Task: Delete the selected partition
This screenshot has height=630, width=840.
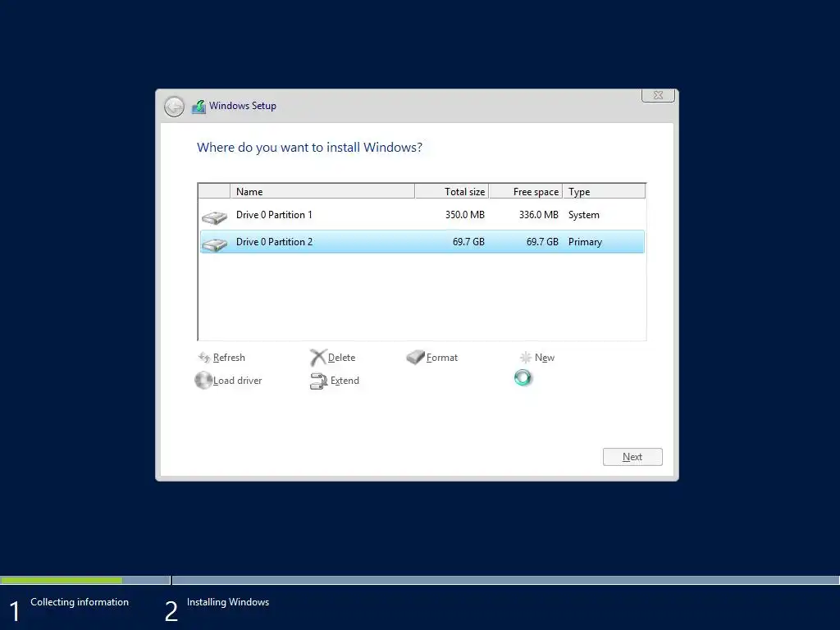Action: [x=341, y=358]
